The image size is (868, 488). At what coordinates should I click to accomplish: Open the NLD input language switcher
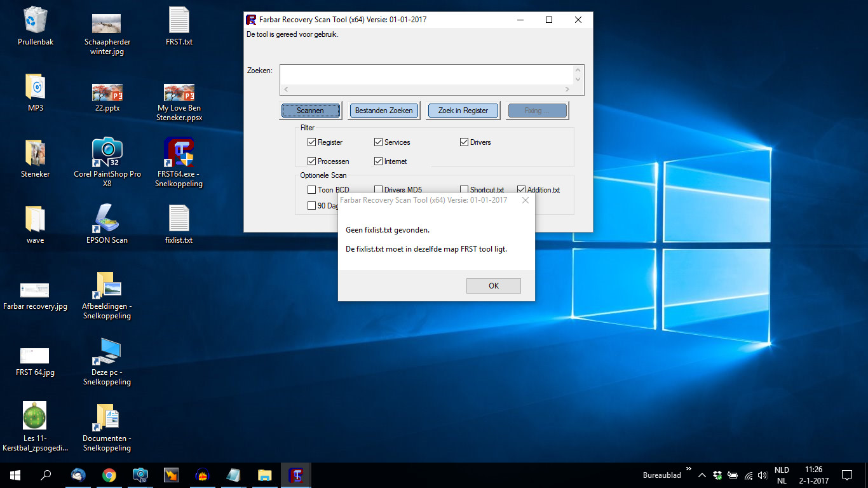click(782, 475)
